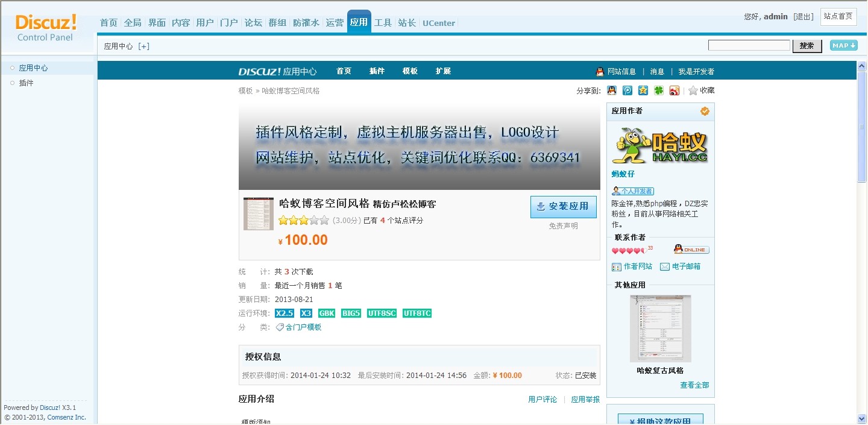868x425 pixels.
Task: Open the 全局 admin tab
Action: tap(133, 23)
